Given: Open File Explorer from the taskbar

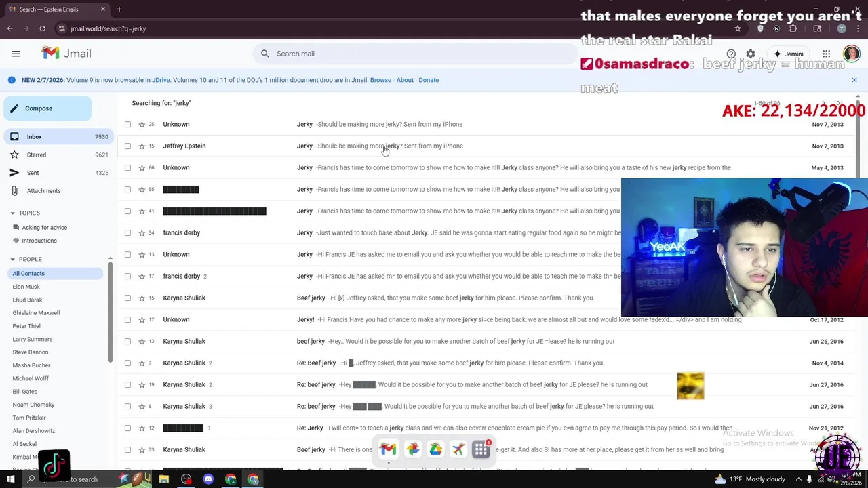Looking at the screenshot, I should [163, 479].
